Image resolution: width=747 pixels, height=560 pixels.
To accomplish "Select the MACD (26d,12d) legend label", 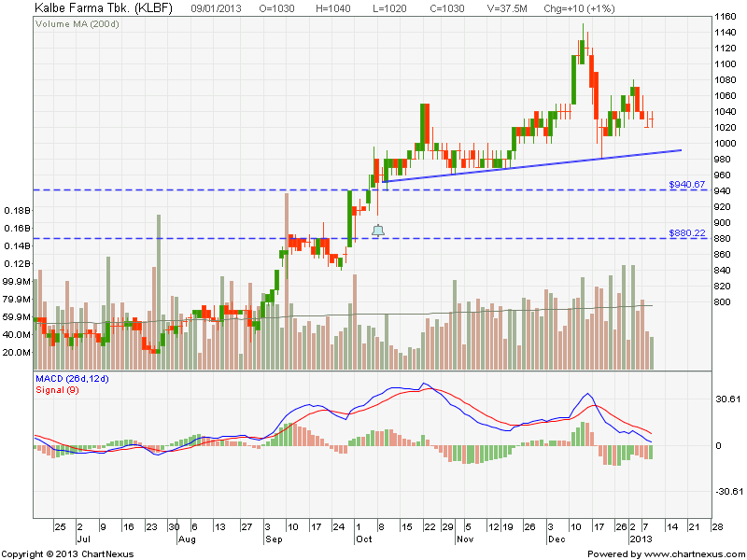I will (73, 379).
